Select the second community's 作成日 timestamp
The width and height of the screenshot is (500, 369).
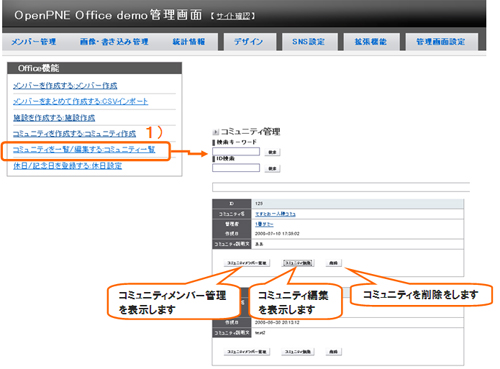[277, 322]
